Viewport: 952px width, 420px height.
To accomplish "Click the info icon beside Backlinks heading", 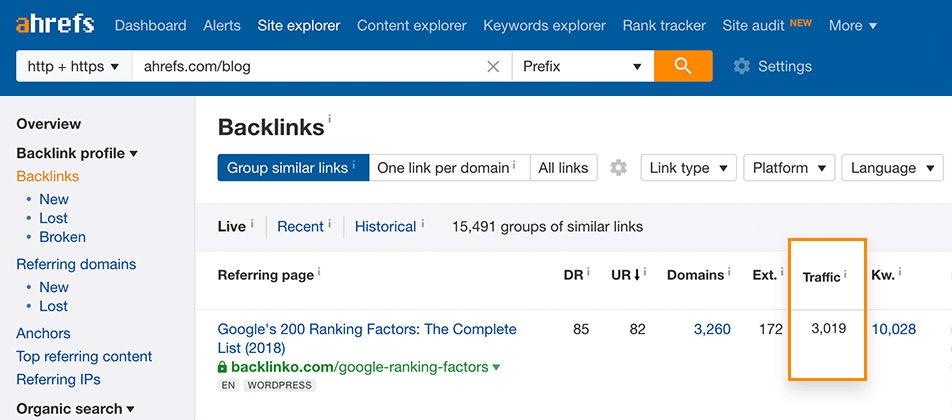I will point(330,119).
